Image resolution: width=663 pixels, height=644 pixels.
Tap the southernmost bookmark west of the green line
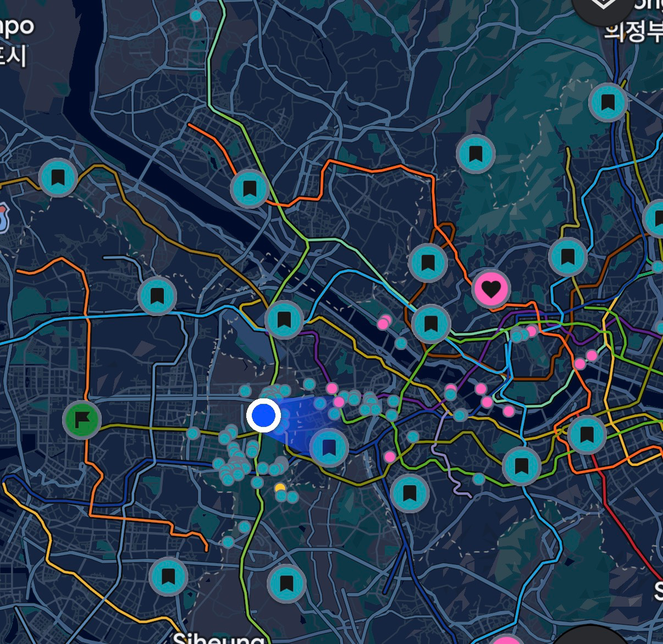168,577
